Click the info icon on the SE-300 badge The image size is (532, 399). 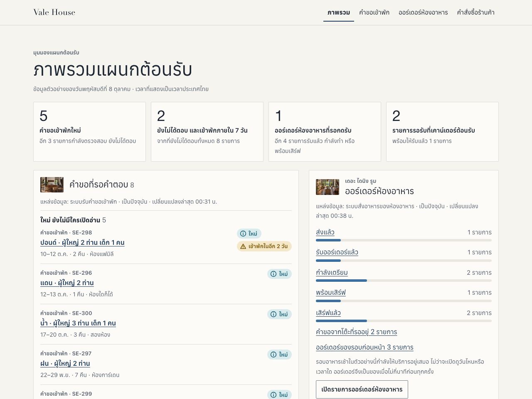click(273, 314)
